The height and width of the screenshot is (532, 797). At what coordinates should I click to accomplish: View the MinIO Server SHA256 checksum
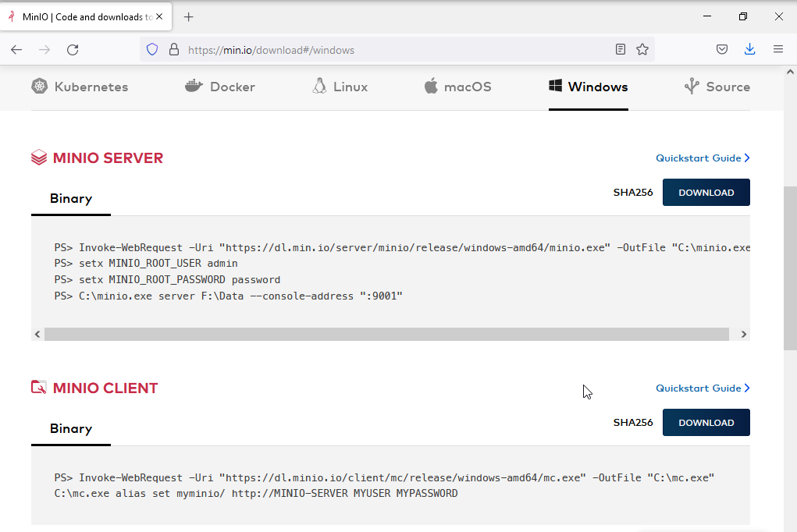[632, 193]
